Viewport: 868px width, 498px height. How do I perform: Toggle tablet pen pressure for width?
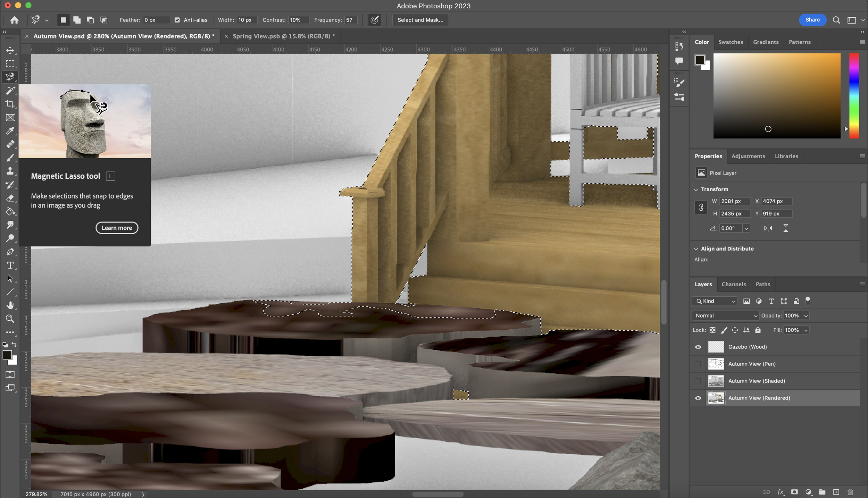(374, 20)
